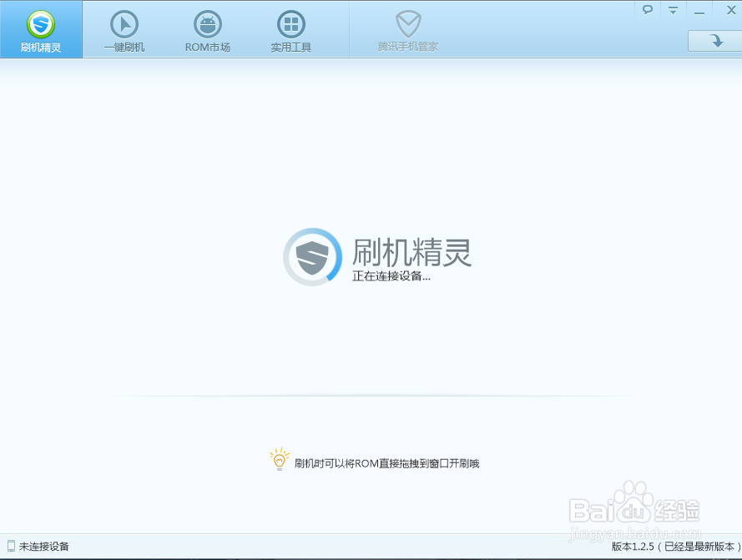The image size is (742, 560).
Task: Click the feedback speech bubble icon
Action: [648, 9]
